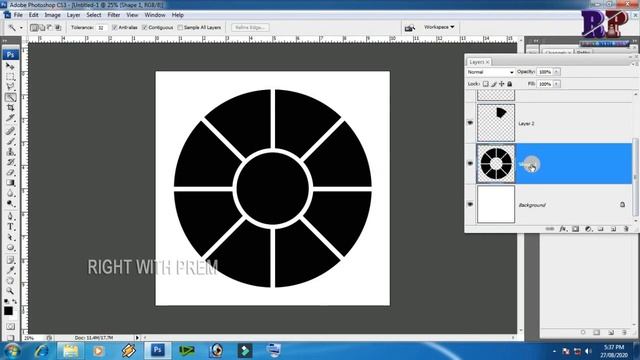Open the File menu
The width and height of the screenshot is (640, 360).
pyautogui.click(x=18, y=15)
